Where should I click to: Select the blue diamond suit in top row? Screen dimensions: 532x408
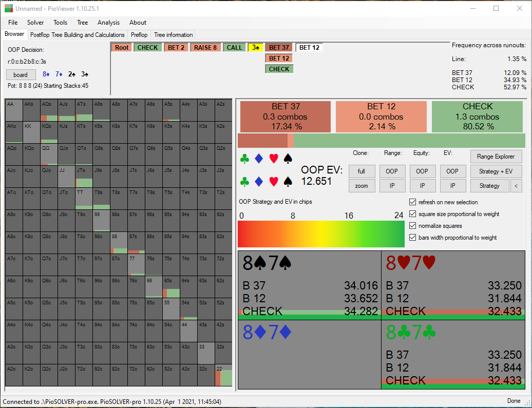(x=259, y=159)
